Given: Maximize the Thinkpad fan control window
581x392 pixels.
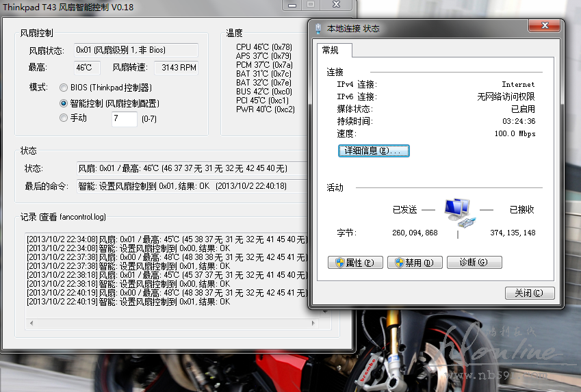Looking at the screenshot, I should click(311, 4).
